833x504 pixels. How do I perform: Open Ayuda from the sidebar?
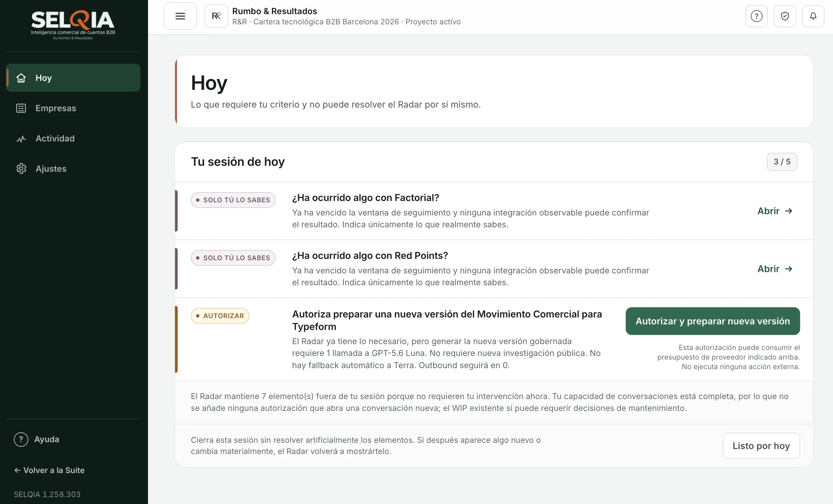37,440
